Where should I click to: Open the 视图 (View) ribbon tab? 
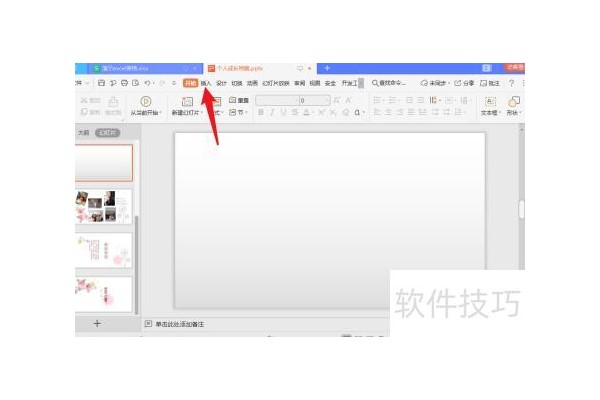[x=315, y=83]
